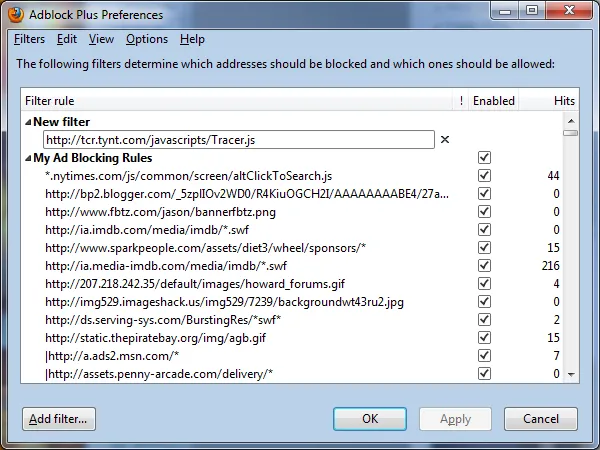Select the http://static.thepiratebay.org/img/agb.gif rule
Viewport: 600px width, 450px height.
(x=155, y=338)
